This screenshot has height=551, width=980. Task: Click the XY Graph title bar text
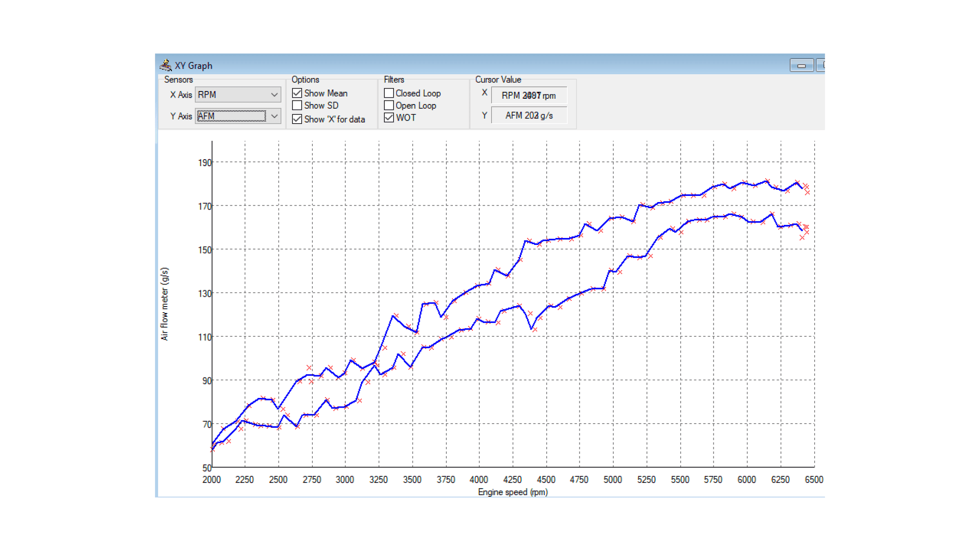(x=194, y=66)
